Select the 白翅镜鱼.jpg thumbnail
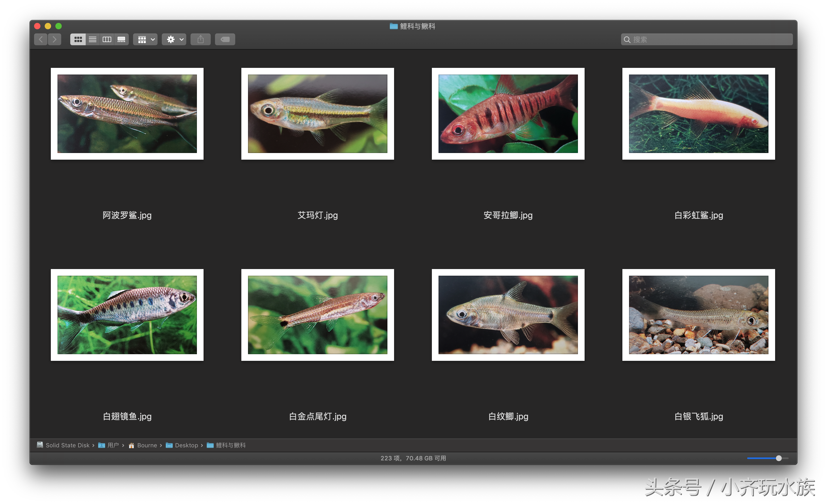 click(127, 315)
